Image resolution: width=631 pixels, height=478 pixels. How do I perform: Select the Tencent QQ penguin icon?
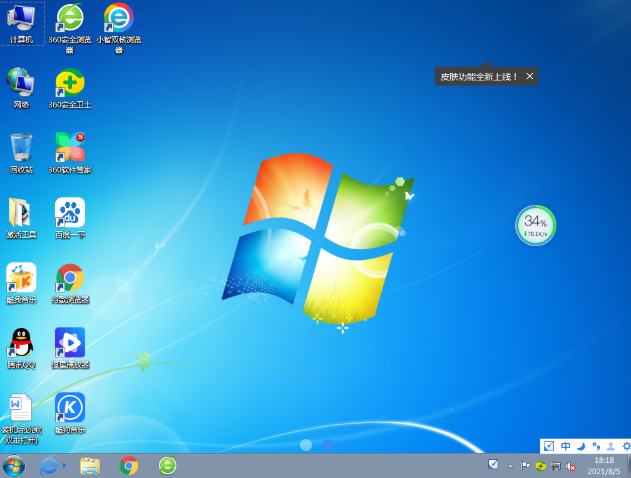pos(21,342)
